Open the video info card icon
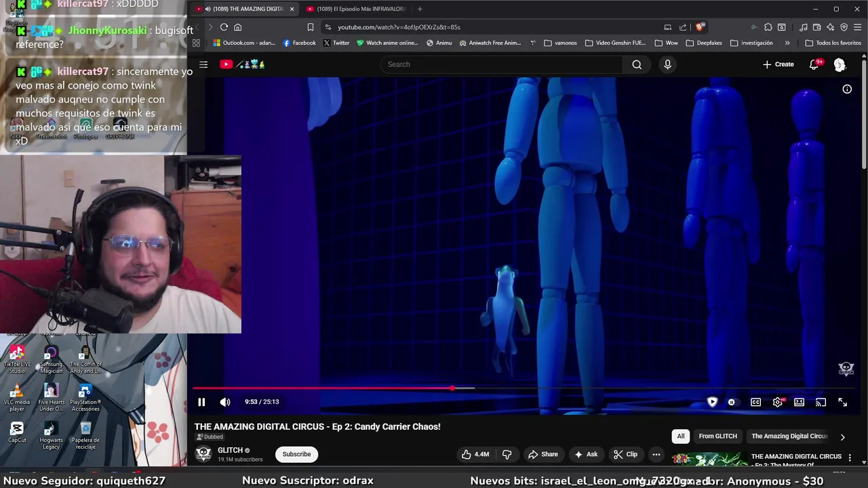The width and height of the screenshot is (868, 488). tap(847, 89)
